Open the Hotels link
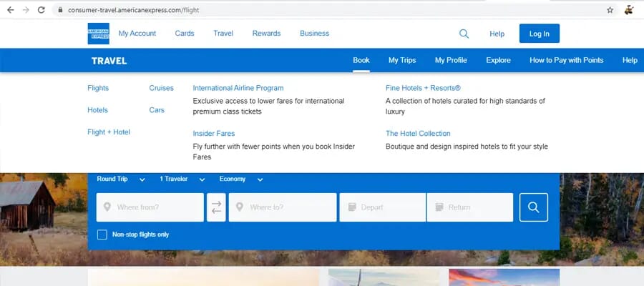Screen dimensions: 644x286 click(97, 110)
